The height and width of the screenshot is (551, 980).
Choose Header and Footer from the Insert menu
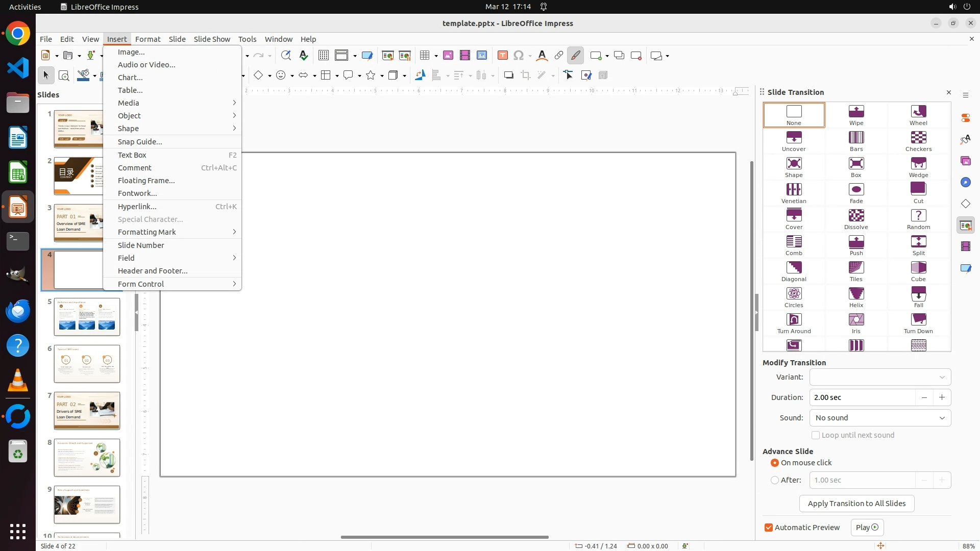(x=153, y=271)
